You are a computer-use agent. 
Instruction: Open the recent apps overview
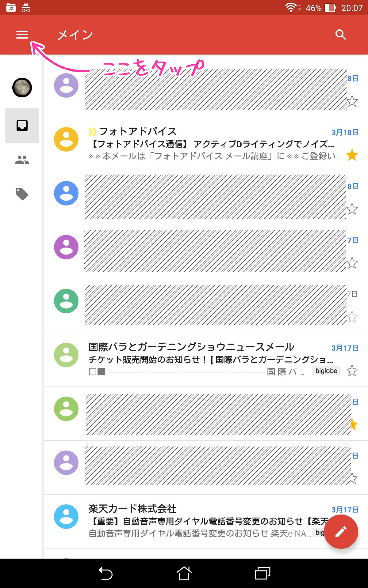[263, 573]
